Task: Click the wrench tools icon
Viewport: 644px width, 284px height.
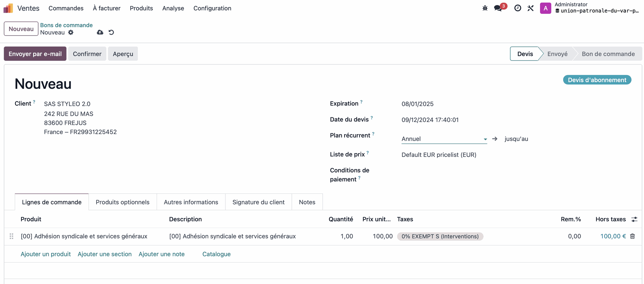Action: point(530,8)
